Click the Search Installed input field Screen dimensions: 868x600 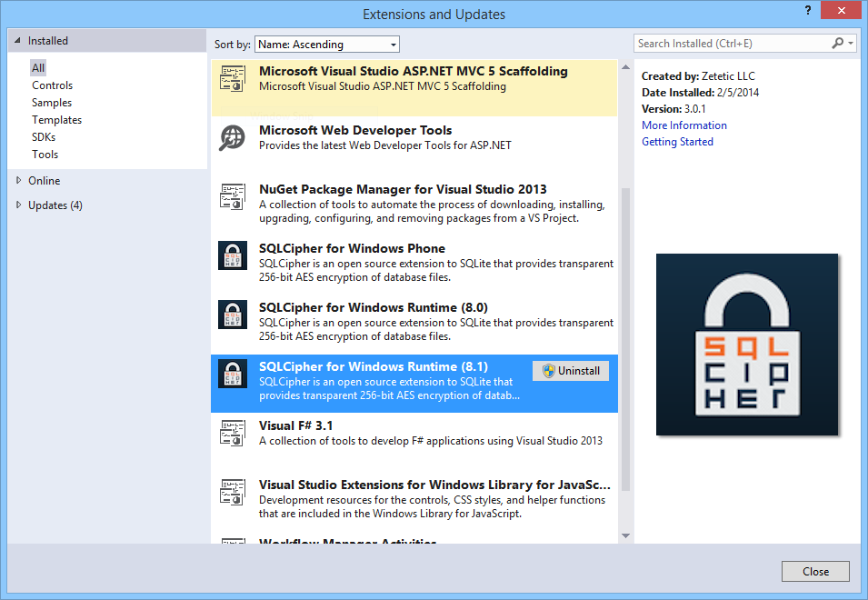pos(732,43)
